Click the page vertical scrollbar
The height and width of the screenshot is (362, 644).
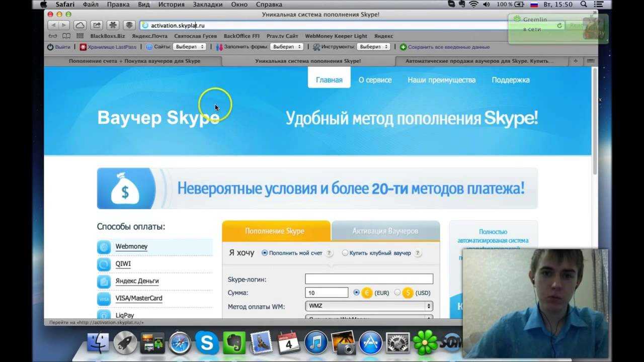pyautogui.click(x=595, y=121)
